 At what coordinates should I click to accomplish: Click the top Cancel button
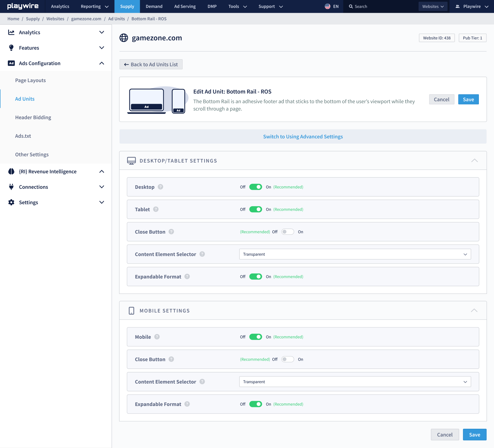(442, 99)
